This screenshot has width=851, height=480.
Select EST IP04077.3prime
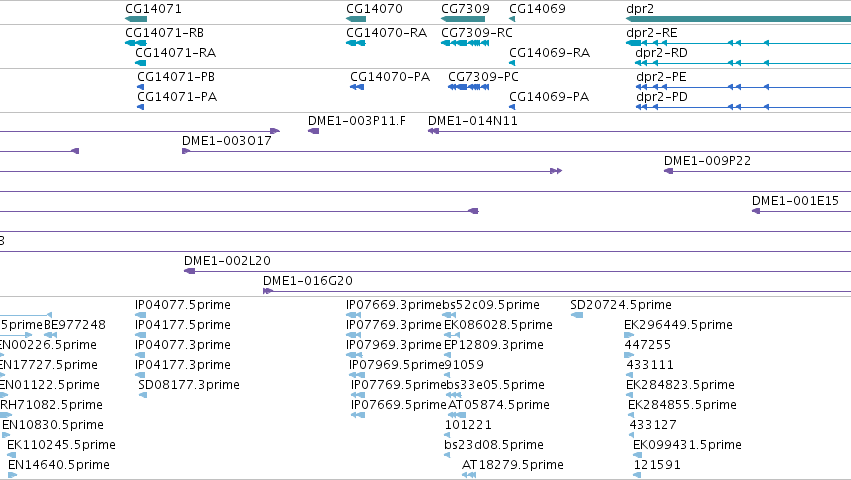183,345
